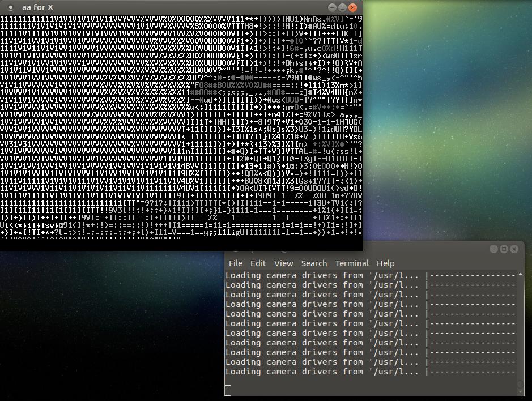
Task: Click the first 'Loading camera drivers' line
Action: tap(371, 275)
